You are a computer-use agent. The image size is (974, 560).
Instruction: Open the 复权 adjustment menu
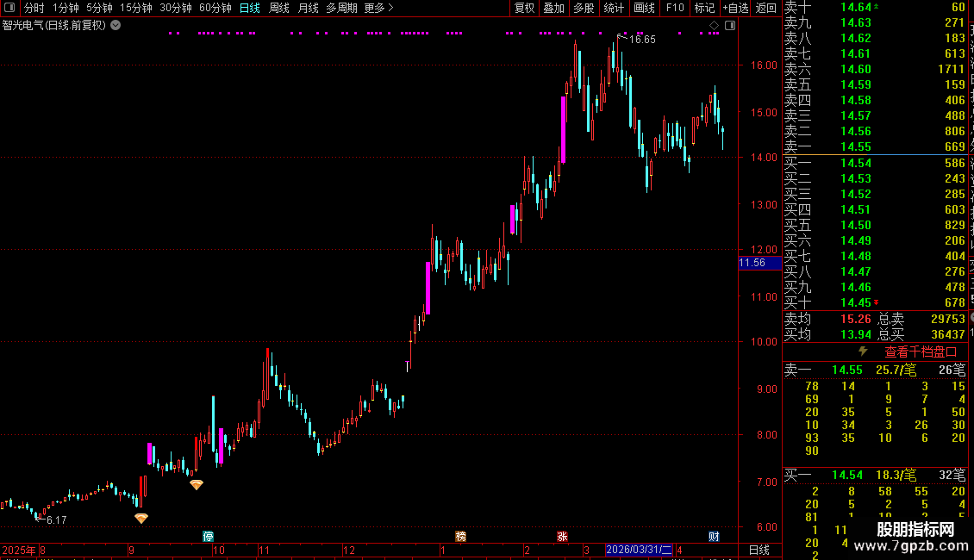(x=524, y=8)
